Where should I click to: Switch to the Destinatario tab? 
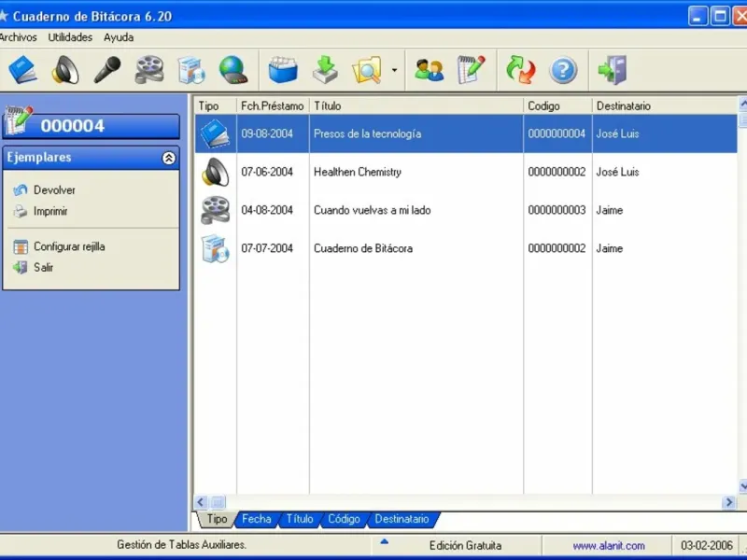pos(402,519)
